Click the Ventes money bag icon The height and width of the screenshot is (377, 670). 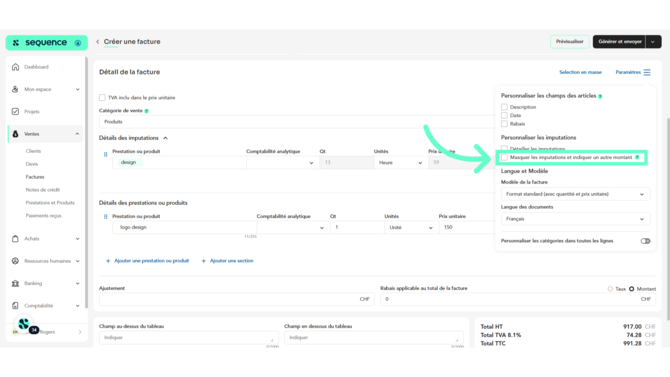(x=15, y=134)
